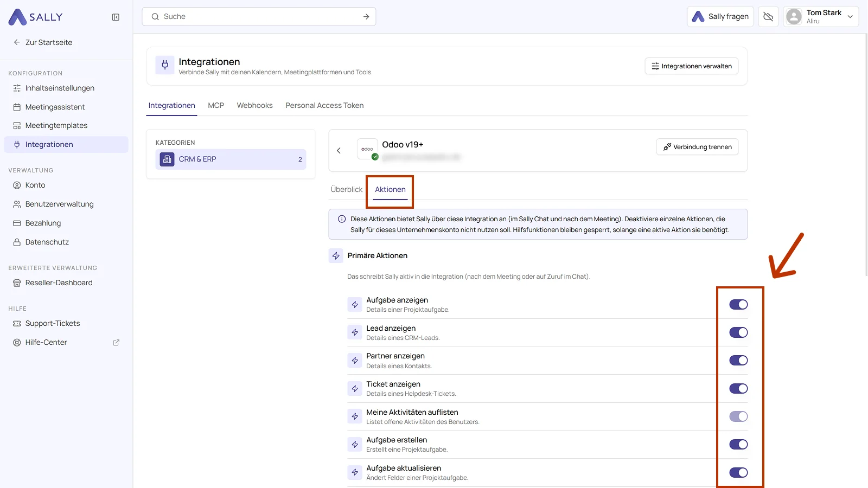This screenshot has height=488, width=868.
Task: Click the lock icon beside Datenschutz
Action: (x=17, y=242)
